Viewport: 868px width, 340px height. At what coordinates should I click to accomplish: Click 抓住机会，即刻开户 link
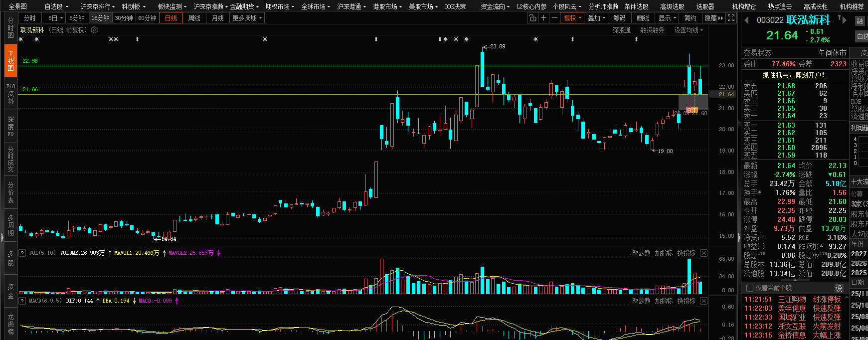(x=794, y=75)
